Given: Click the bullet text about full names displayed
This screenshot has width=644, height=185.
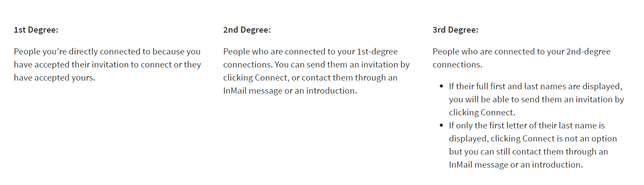Looking at the screenshot, I should 536,99.
